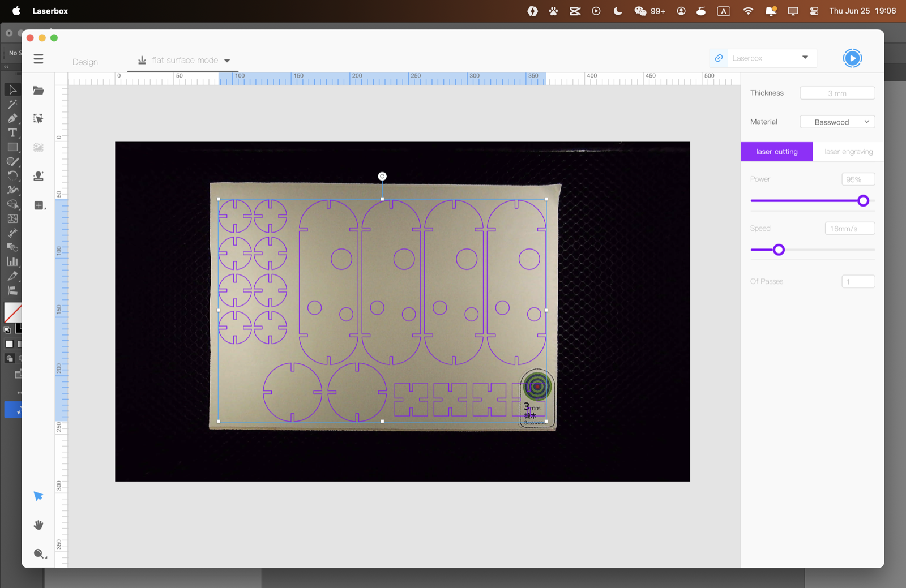
Task: Click the round ring-code sticker on the wood
Action: (537, 387)
